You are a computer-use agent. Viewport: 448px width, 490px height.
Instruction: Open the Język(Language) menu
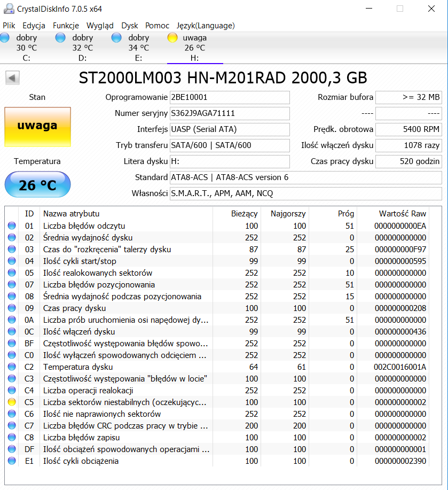tap(206, 26)
